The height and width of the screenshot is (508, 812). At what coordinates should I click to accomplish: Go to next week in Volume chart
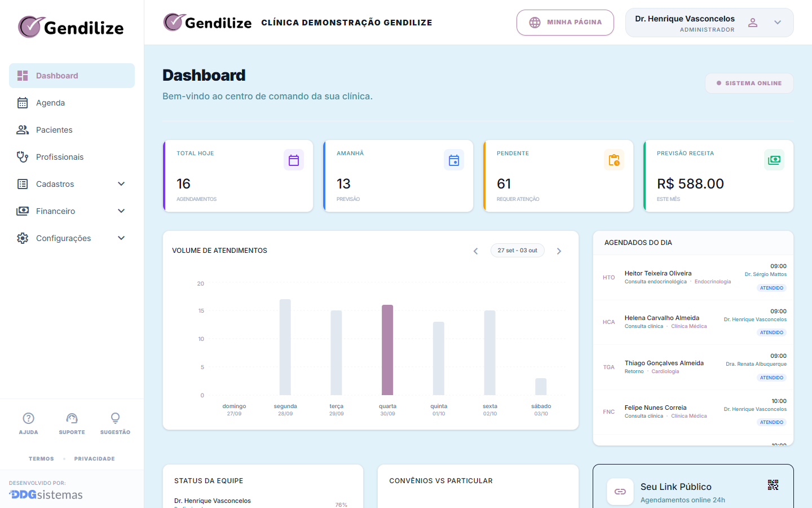[x=559, y=251]
